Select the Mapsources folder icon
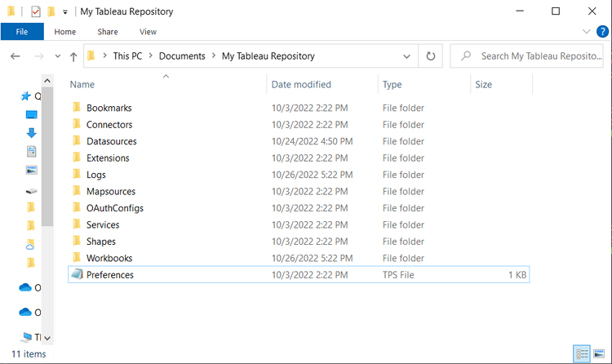 coord(77,191)
